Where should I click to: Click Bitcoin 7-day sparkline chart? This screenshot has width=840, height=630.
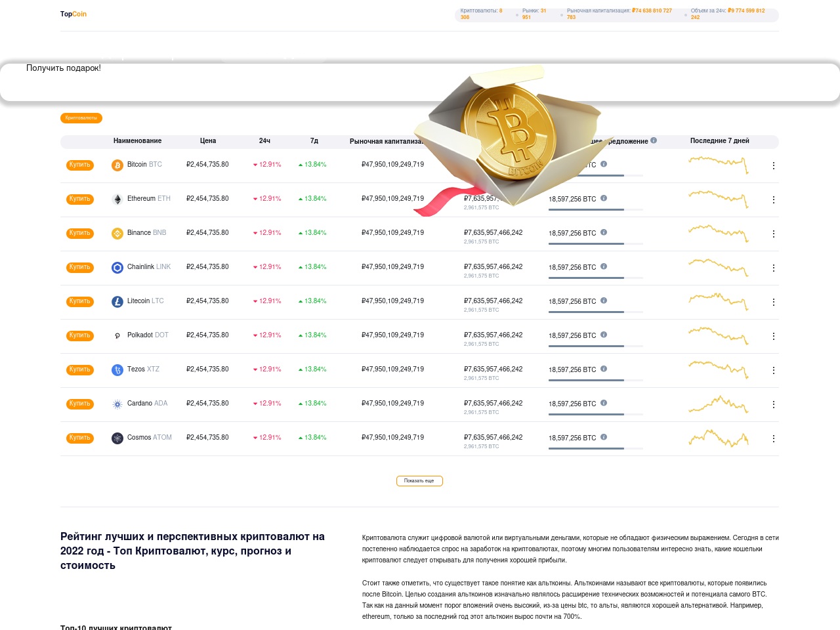point(719,164)
